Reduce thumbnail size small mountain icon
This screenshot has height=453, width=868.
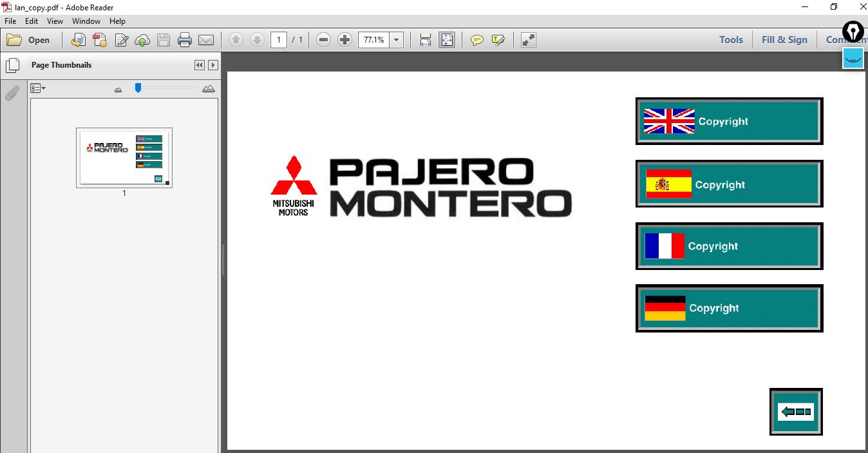[x=118, y=90]
